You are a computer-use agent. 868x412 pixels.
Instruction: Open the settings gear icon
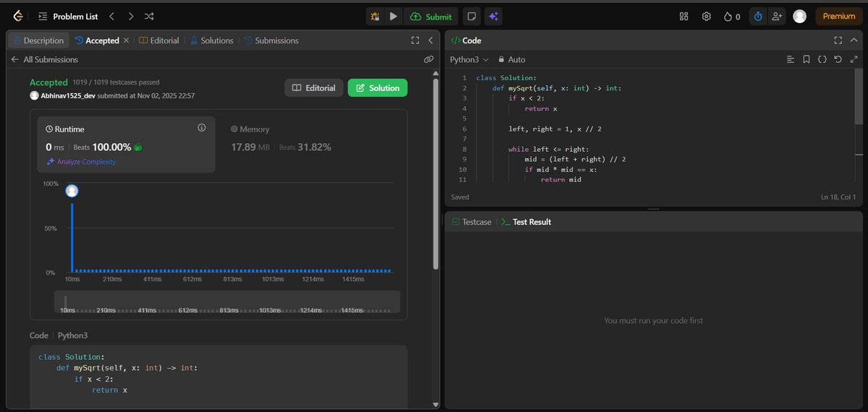(707, 17)
